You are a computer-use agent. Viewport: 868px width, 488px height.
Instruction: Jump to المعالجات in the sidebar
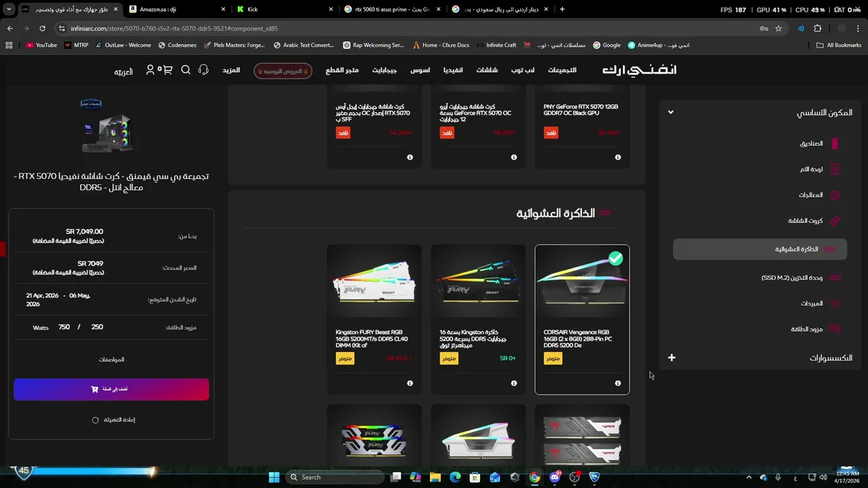(810, 195)
